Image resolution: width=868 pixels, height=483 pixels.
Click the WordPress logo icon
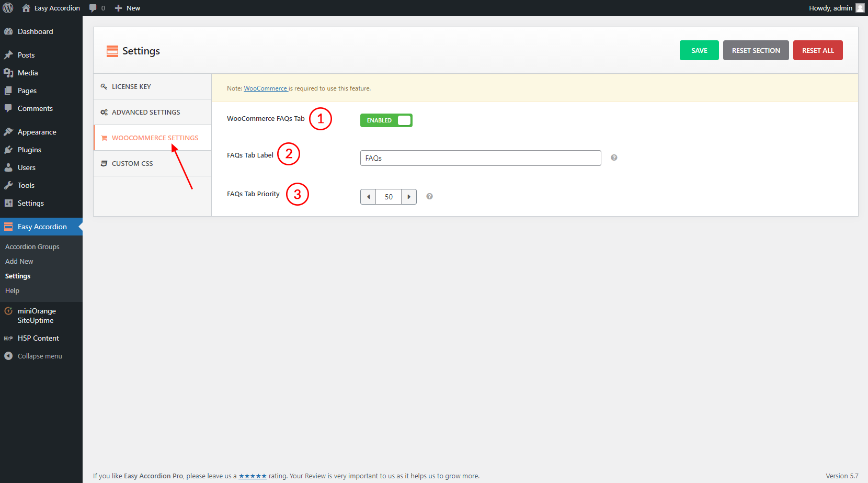click(8, 8)
